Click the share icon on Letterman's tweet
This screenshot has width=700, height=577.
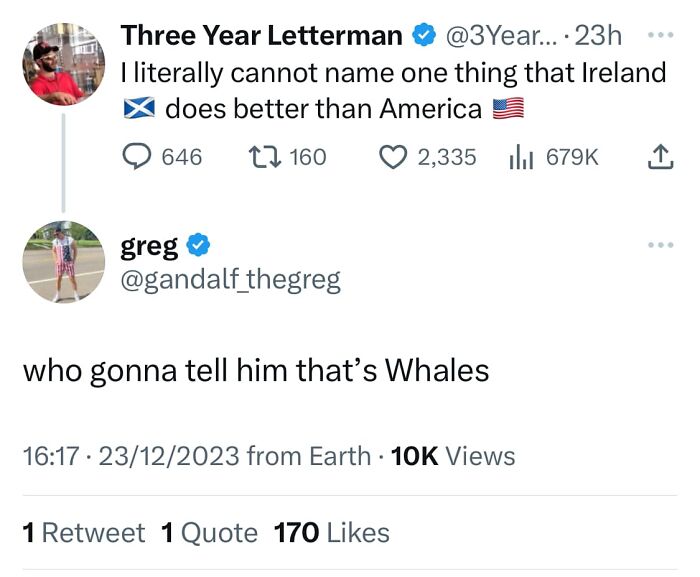pos(662,156)
